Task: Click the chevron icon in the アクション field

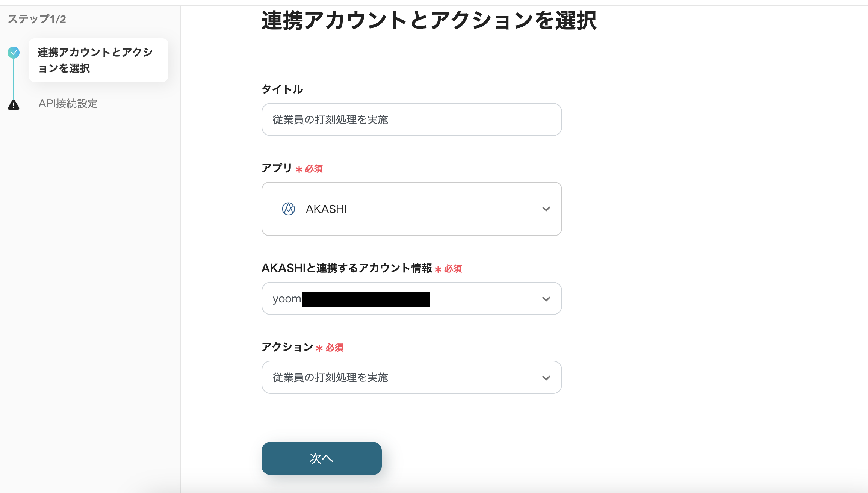Action: coord(546,378)
